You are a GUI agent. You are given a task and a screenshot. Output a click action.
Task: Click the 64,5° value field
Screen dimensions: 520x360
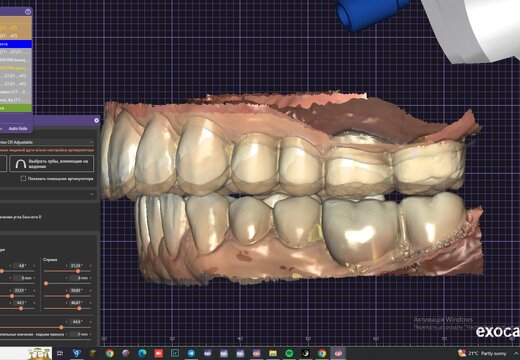point(77,322)
